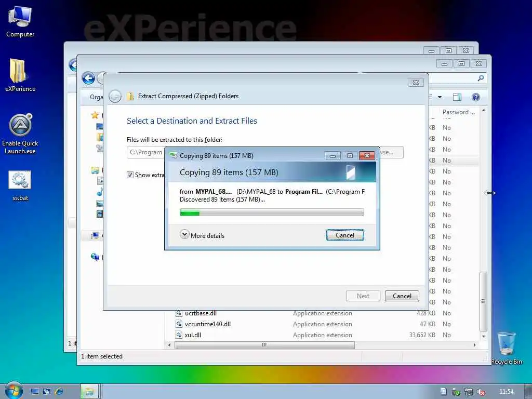Select the Music library icon in navigation pane
Image resolution: width=532 pixels, height=399 pixels.
[x=100, y=192]
